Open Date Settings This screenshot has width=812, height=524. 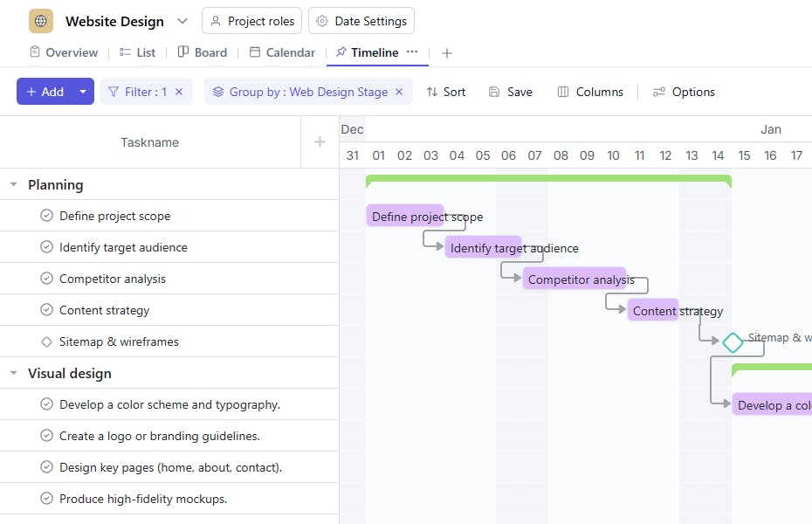point(361,21)
